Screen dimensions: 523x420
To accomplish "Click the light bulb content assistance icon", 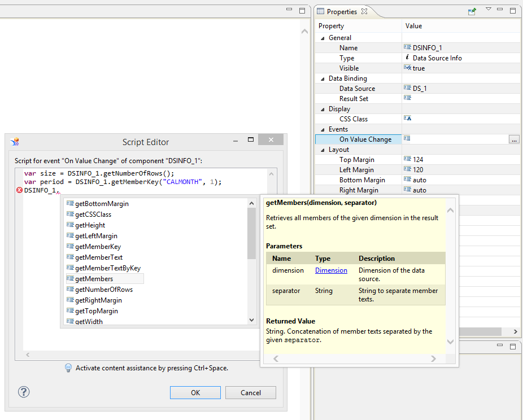I will coord(68,368).
